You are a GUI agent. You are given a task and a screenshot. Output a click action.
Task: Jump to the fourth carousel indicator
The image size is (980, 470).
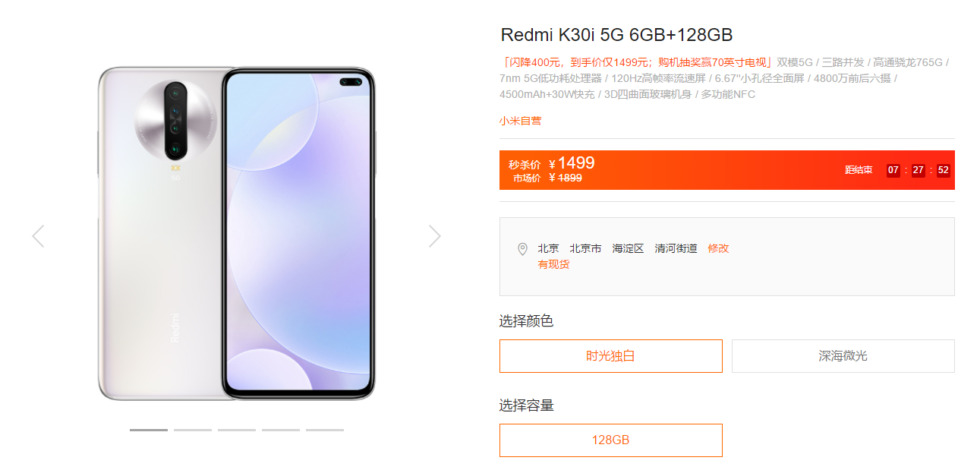click(281, 430)
